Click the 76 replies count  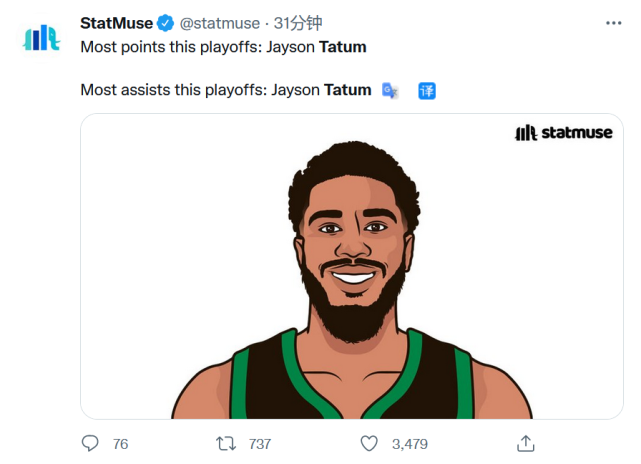tap(121, 442)
